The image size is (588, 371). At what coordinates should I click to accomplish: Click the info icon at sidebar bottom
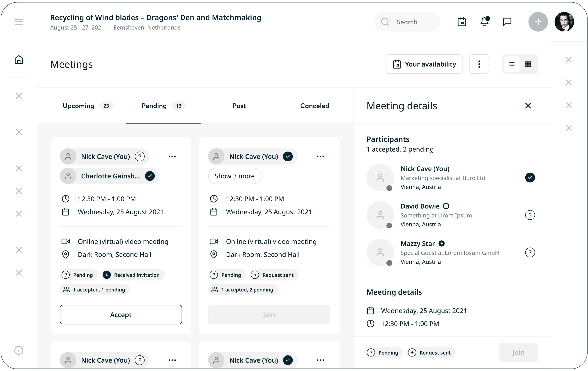click(19, 350)
